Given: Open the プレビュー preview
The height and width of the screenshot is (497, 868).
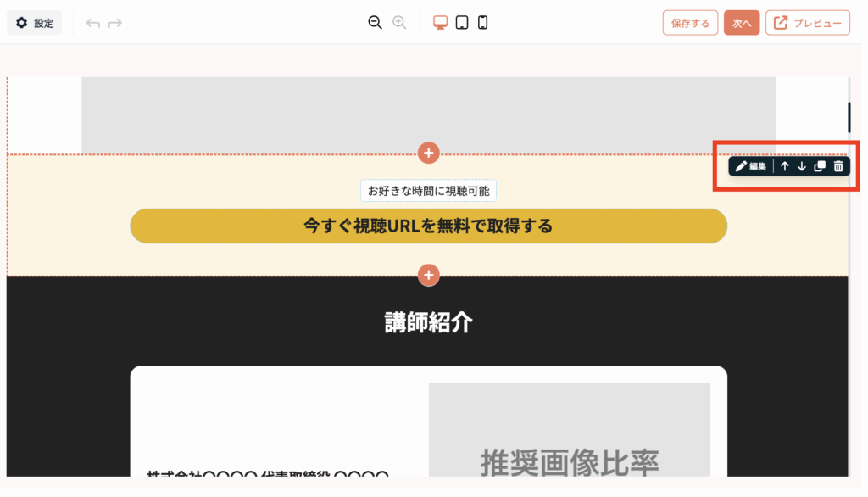Looking at the screenshot, I should 807,23.
